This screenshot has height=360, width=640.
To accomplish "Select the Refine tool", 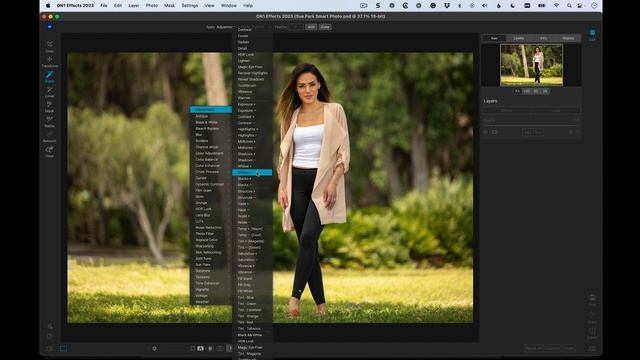I will tap(49, 121).
